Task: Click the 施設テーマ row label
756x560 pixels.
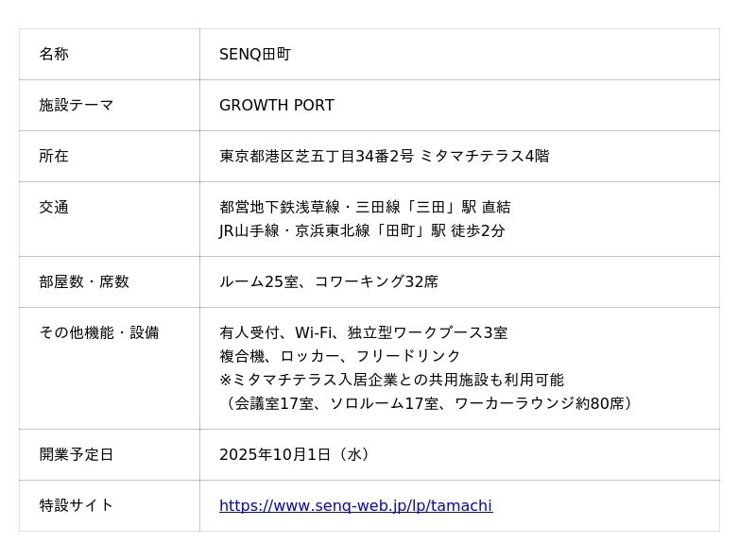Action: coord(77,105)
